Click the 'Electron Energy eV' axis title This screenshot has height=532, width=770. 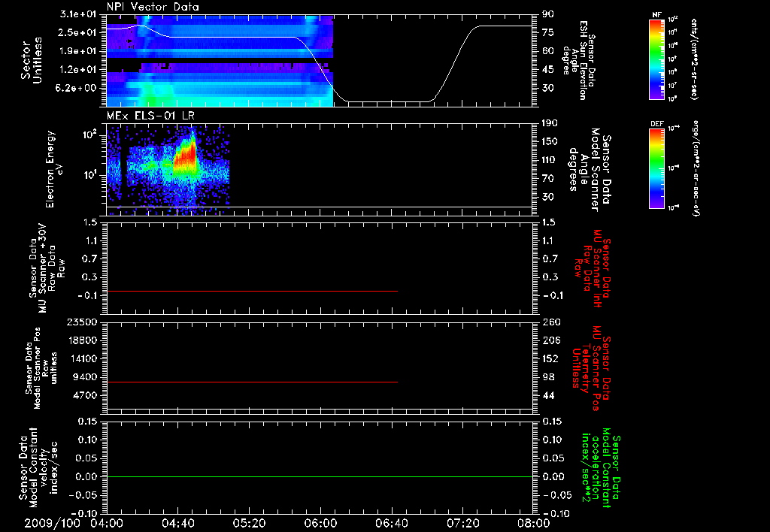point(55,169)
